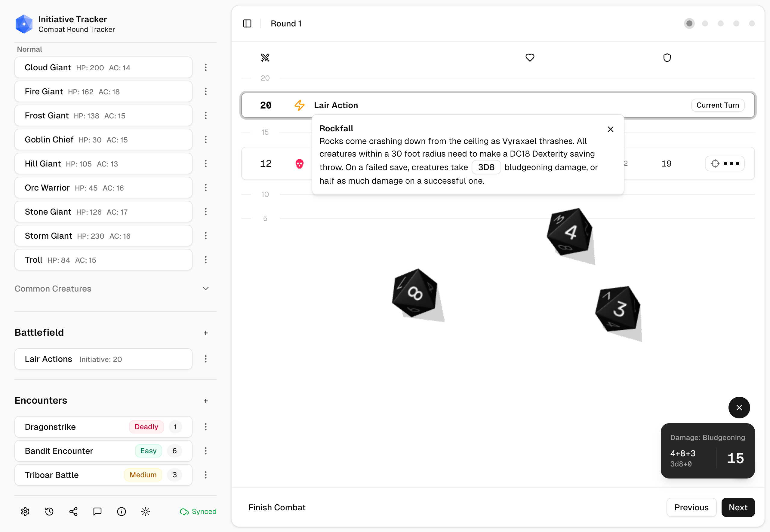Viewport: 770px width, 532px height.
Task: Click Finish Combat
Action: point(277,507)
